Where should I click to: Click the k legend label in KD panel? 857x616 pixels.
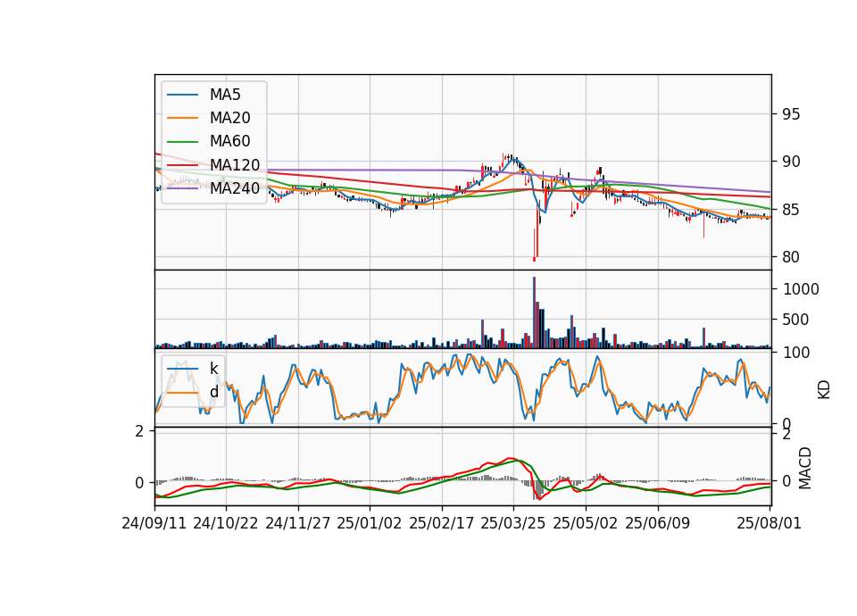point(213,369)
